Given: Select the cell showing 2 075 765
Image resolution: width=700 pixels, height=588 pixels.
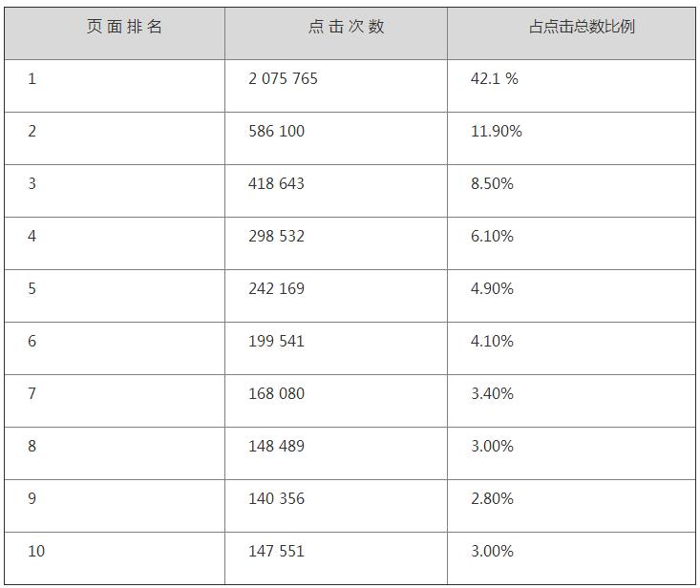Looking at the screenshot, I should (x=283, y=79).
